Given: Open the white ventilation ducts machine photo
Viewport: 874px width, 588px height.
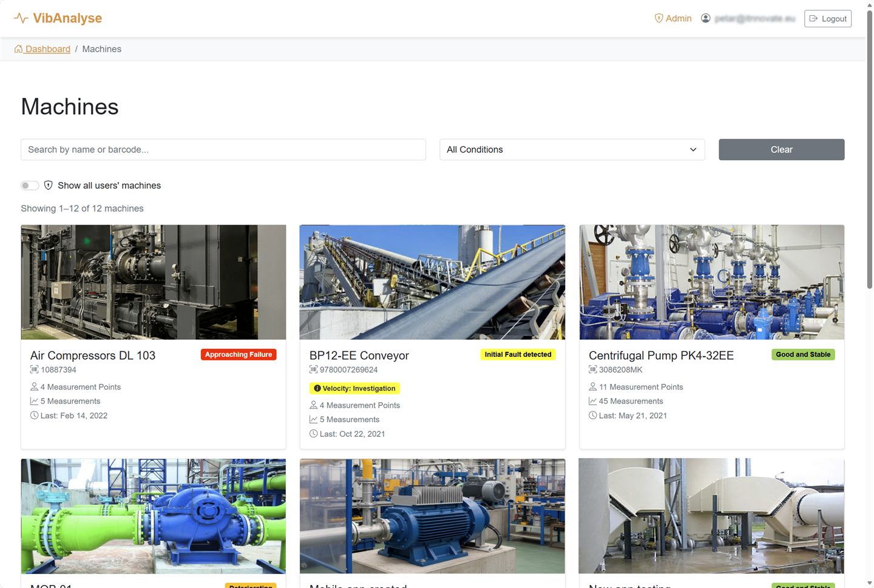Looking at the screenshot, I should tap(712, 516).
